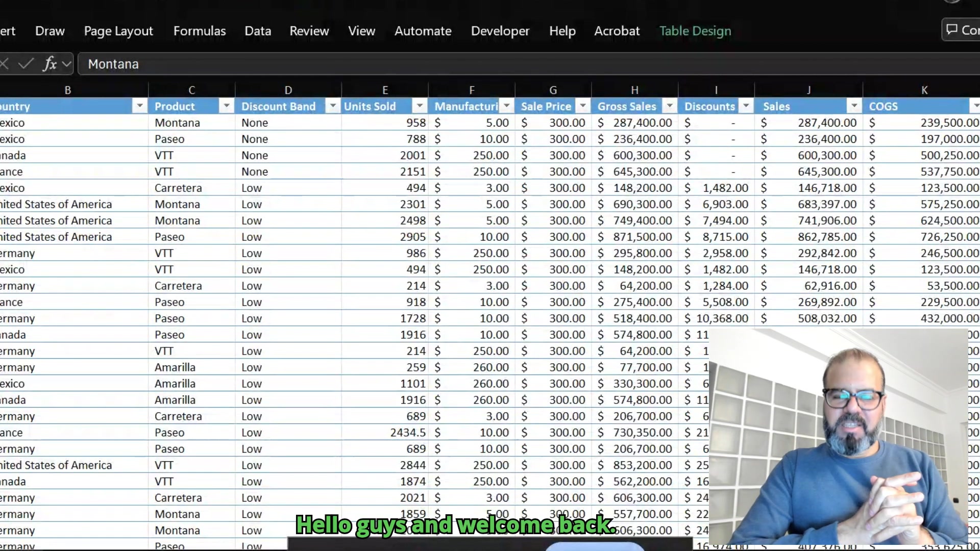Open the Table Design tab
980x551 pixels.
pyautogui.click(x=695, y=31)
